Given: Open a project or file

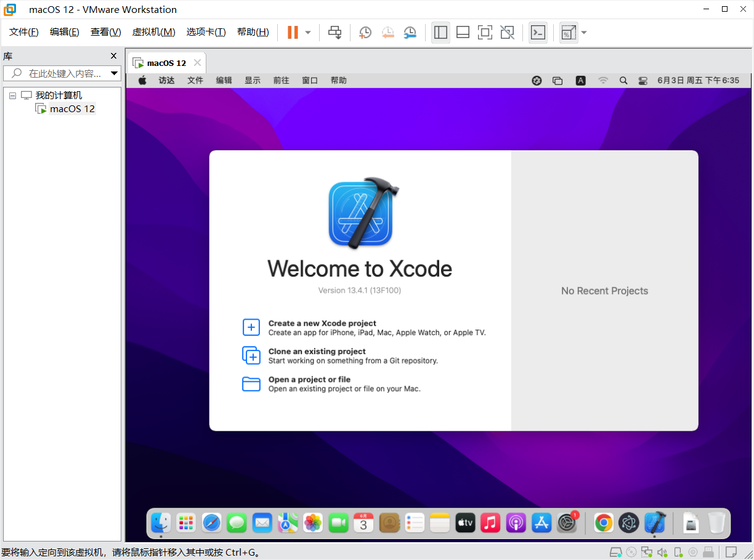Looking at the screenshot, I should coord(332,384).
